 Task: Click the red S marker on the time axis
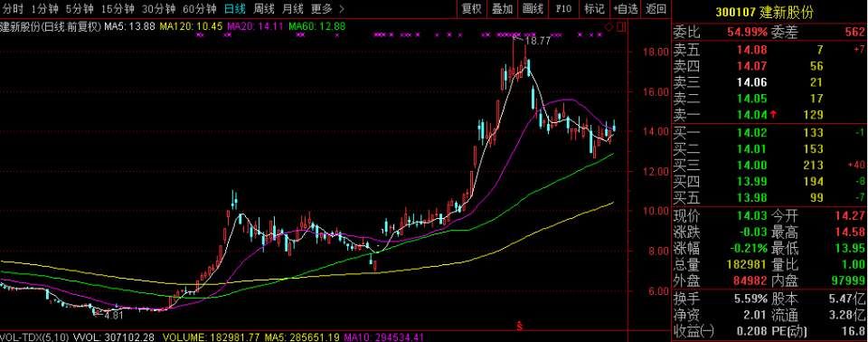(x=519, y=327)
